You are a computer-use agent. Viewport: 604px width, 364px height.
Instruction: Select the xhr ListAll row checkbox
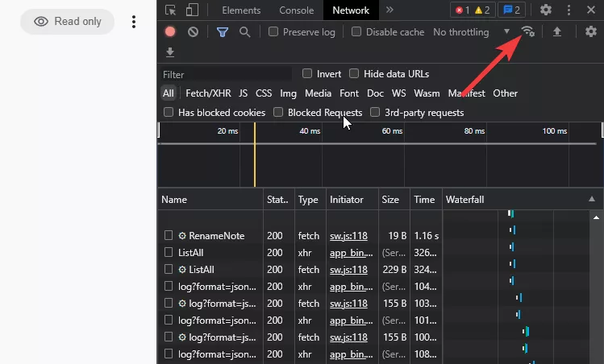pyautogui.click(x=169, y=252)
